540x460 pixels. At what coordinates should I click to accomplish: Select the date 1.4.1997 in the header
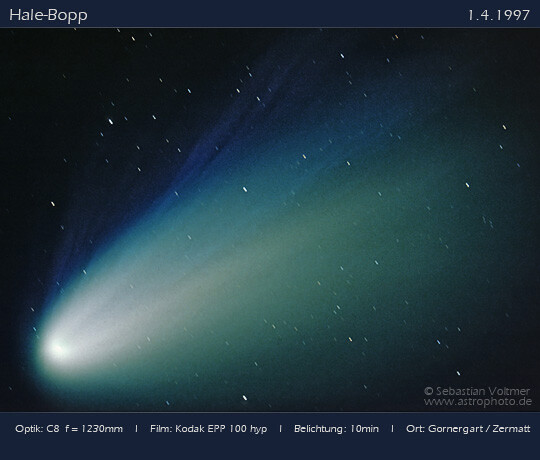tap(498, 15)
